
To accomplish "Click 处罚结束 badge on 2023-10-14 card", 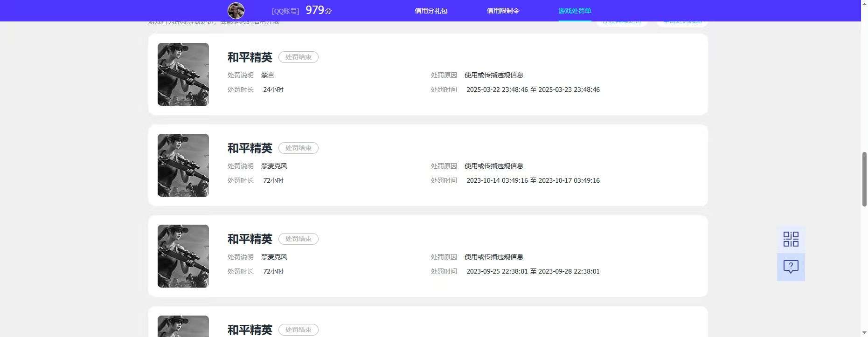I will (299, 148).
